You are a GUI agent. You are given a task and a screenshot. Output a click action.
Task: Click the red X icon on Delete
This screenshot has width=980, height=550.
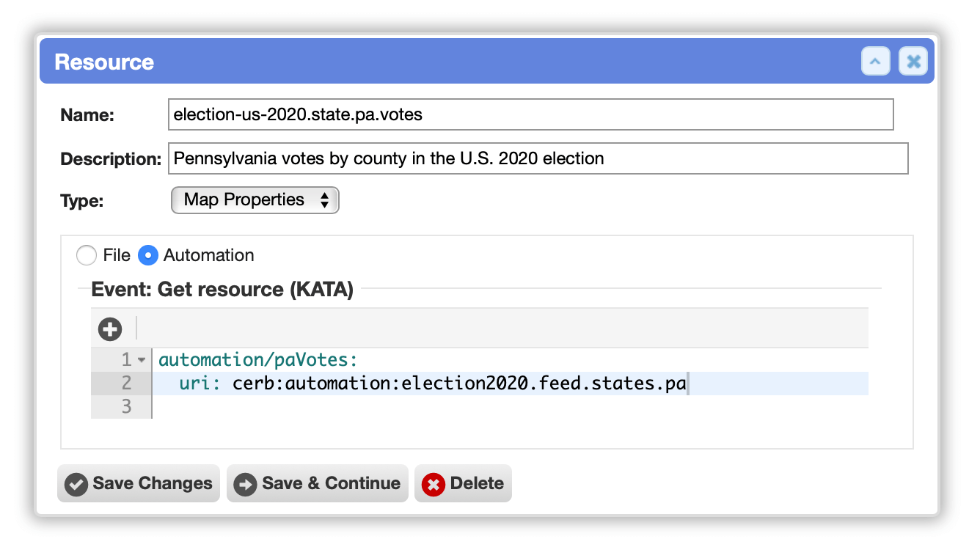[434, 484]
